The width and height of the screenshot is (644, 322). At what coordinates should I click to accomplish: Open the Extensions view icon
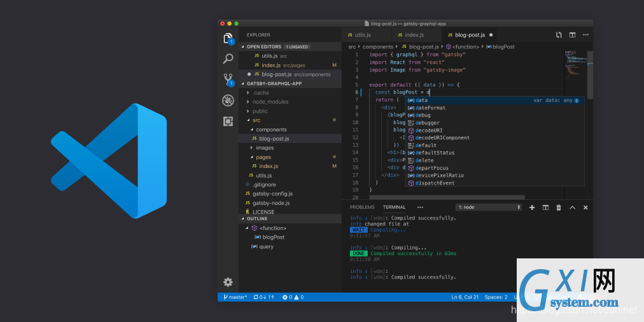pos(228,121)
